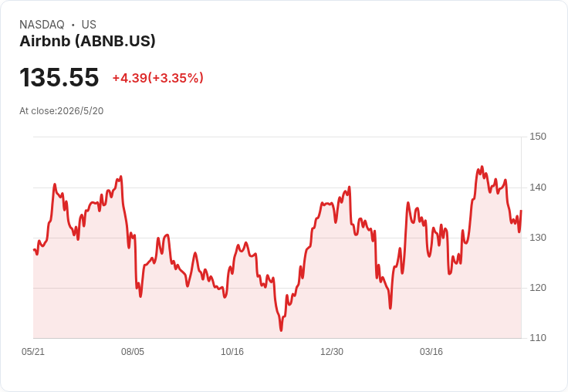Screen dimensions: 568x392
Task: Click the chart's lowest price trough
Action: pyautogui.click(x=281, y=330)
